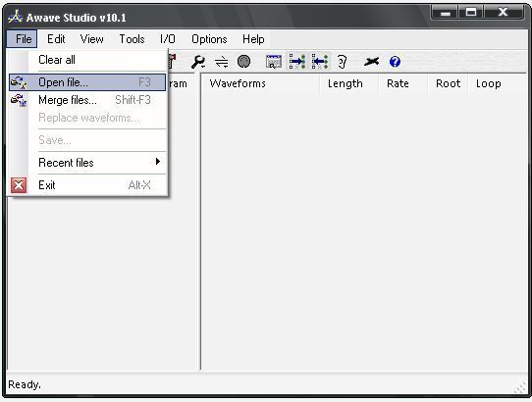Select Open file... menu entry
This screenshot has width=532, height=402.
coord(87,82)
